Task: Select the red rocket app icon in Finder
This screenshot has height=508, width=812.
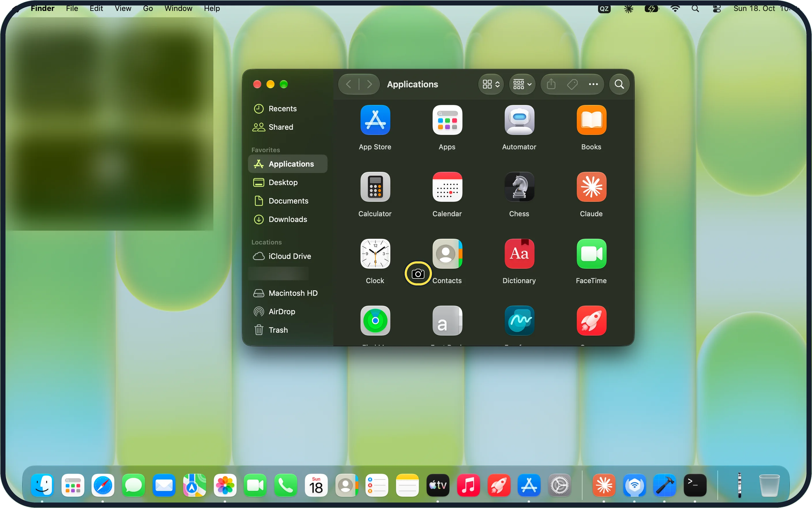Action: (x=591, y=321)
